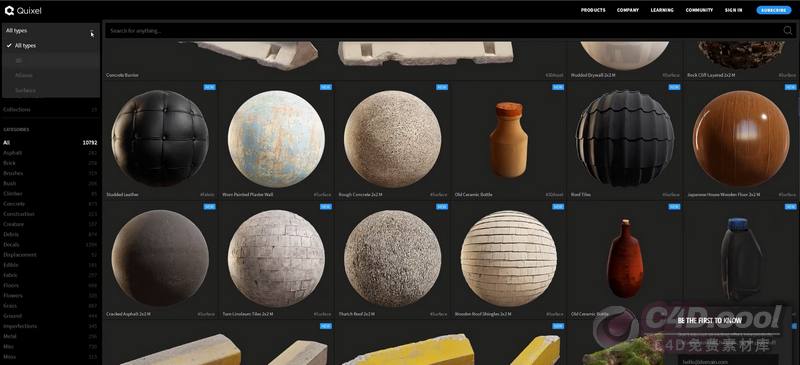Select the Fabric category

[50, 275]
